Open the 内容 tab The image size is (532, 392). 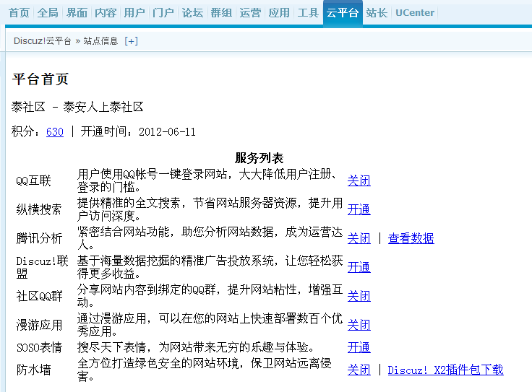[106, 13]
